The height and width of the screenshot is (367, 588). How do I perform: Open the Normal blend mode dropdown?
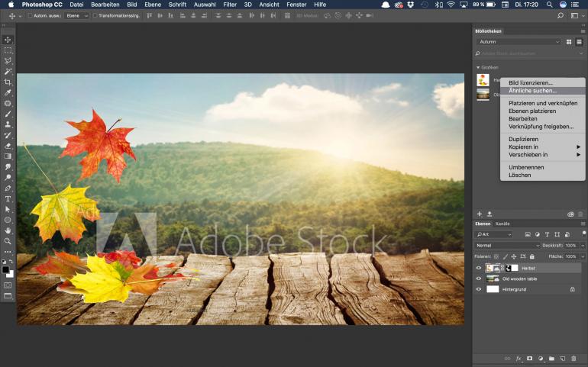pos(507,246)
